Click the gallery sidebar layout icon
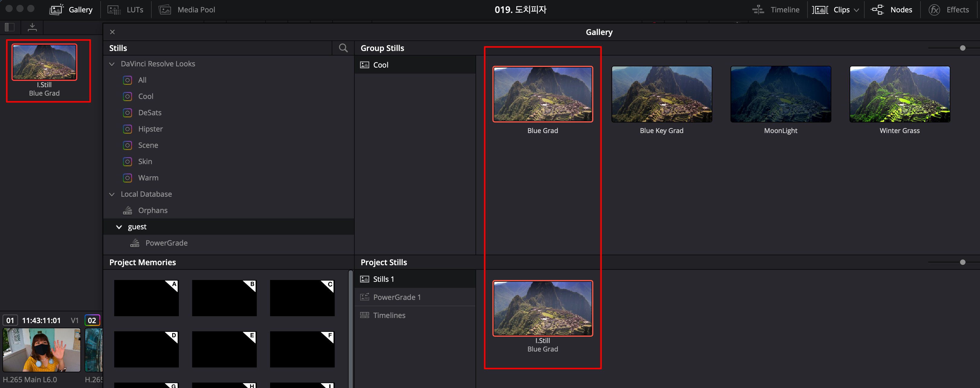This screenshot has width=980, height=388. point(9,27)
